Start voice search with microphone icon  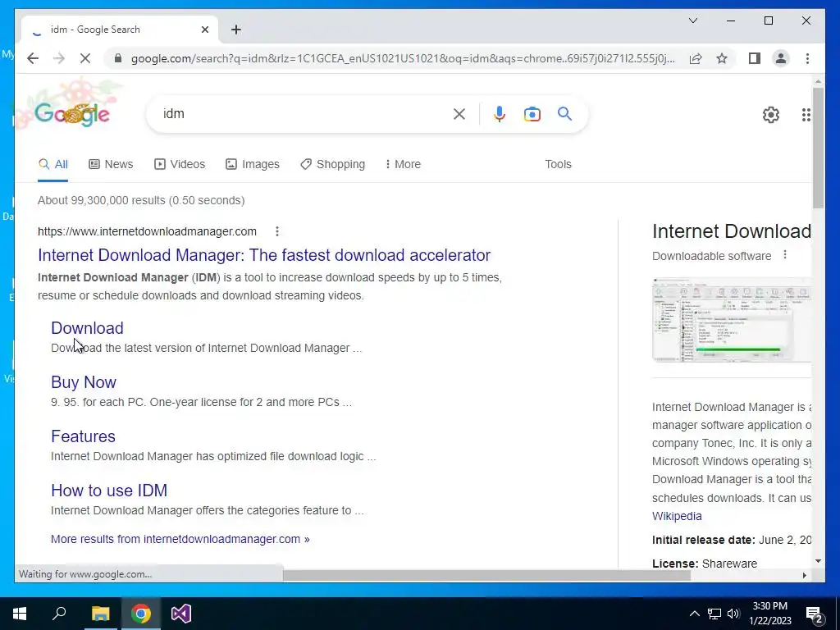[x=500, y=113]
